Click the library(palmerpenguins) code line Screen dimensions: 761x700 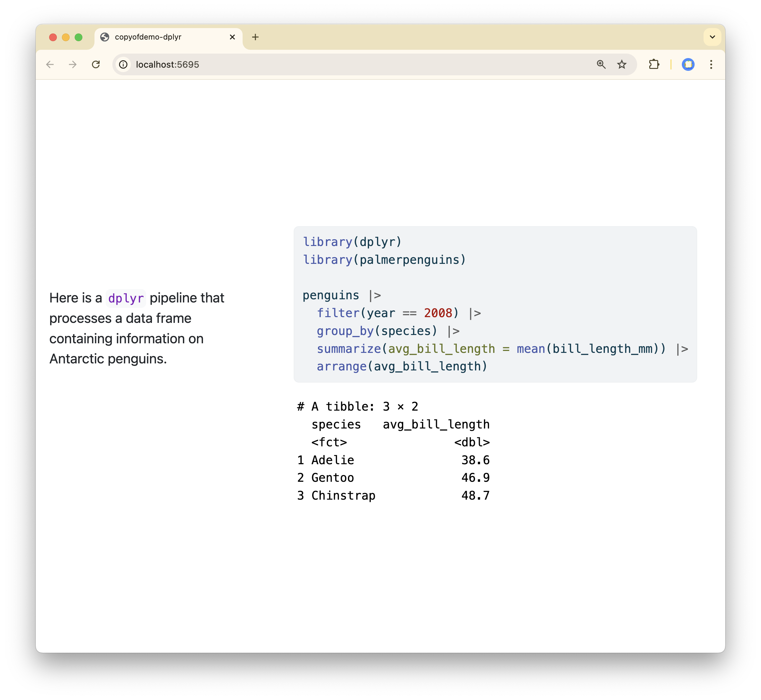384,260
